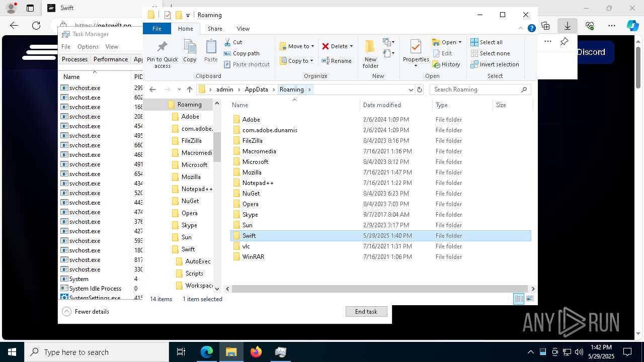This screenshot has height=362, width=644.
Task: Switch to the View ribbon tab
Action: click(x=243, y=29)
